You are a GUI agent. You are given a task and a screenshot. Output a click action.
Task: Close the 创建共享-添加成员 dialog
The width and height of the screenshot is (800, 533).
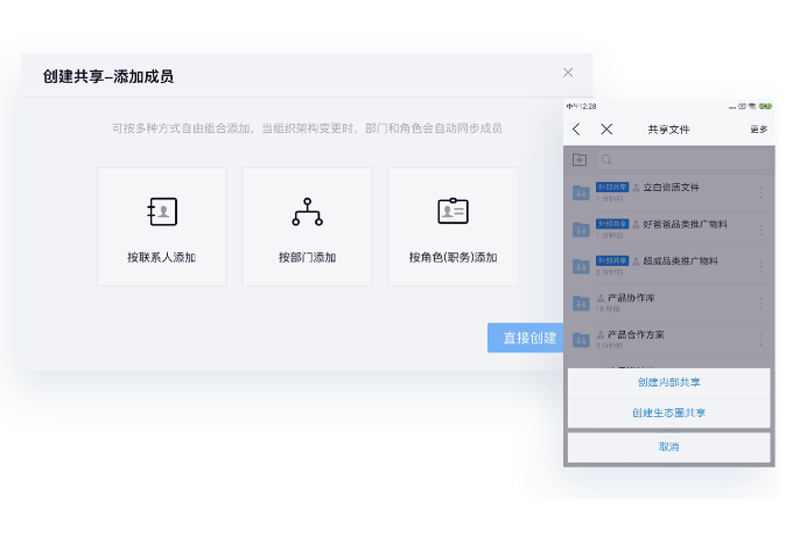(x=568, y=73)
